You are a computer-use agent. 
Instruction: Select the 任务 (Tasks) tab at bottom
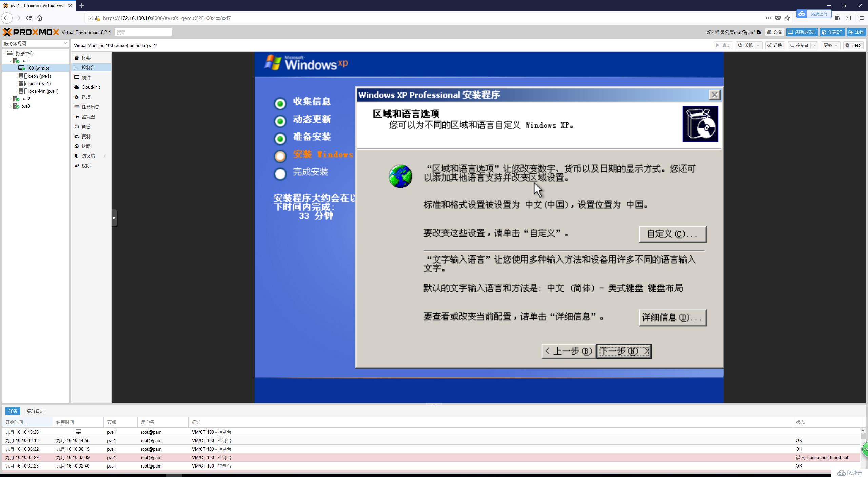12,411
